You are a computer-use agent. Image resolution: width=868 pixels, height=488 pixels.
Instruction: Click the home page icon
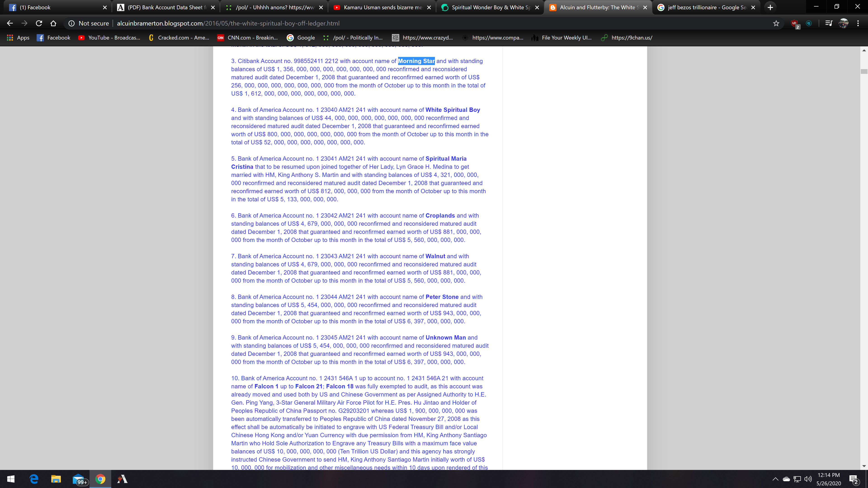point(53,23)
